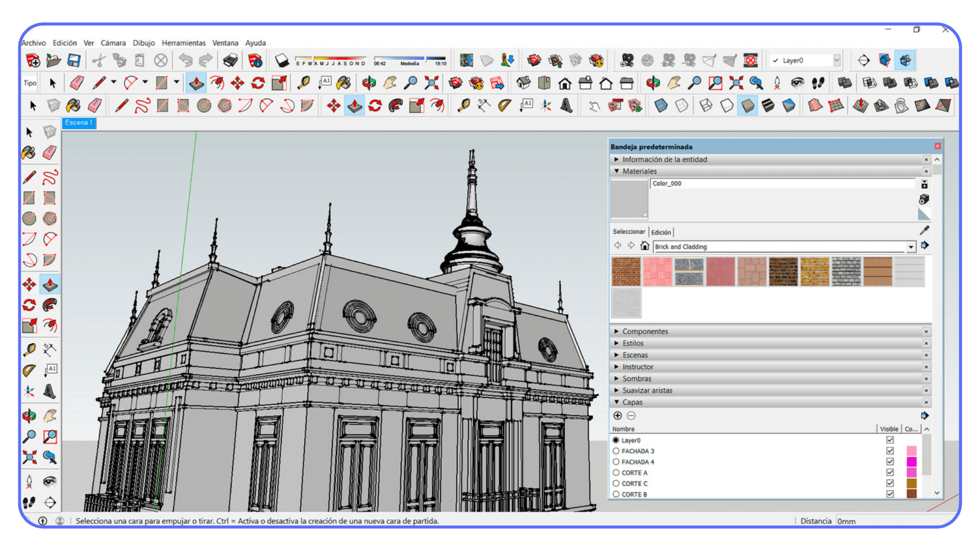
Task: Select the Push/Pull tool
Action: pyautogui.click(x=51, y=284)
